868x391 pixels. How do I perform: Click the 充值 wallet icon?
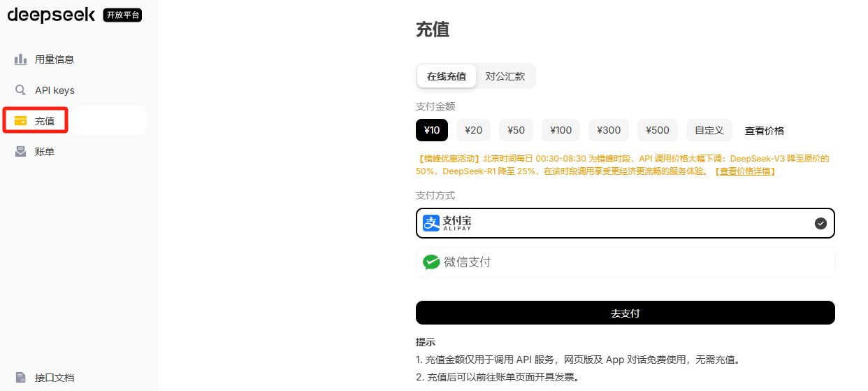point(21,121)
